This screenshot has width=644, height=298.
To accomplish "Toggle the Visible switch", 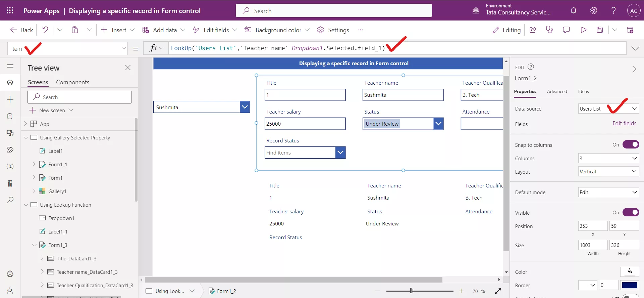I will pyautogui.click(x=631, y=212).
